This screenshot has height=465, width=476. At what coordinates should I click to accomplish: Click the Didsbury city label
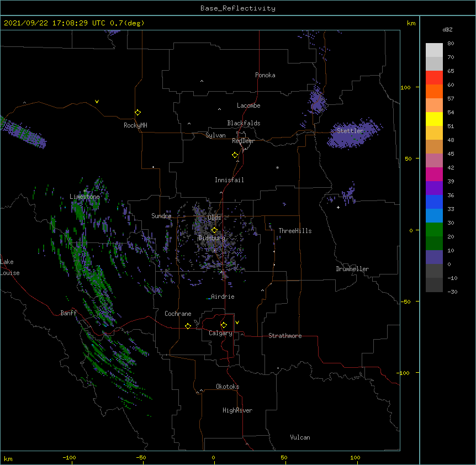pyautogui.click(x=212, y=238)
